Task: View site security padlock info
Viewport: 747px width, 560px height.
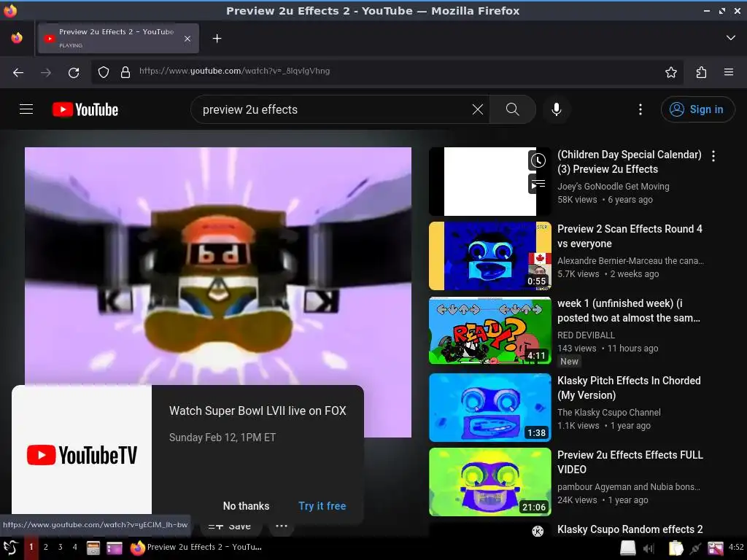Action: click(x=125, y=72)
